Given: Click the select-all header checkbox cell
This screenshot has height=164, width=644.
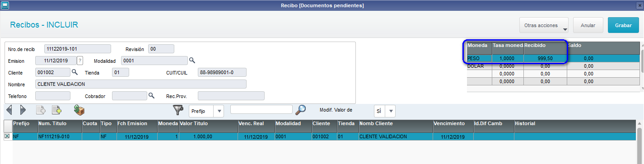Looking at the screenshot, I should [8, 126].
